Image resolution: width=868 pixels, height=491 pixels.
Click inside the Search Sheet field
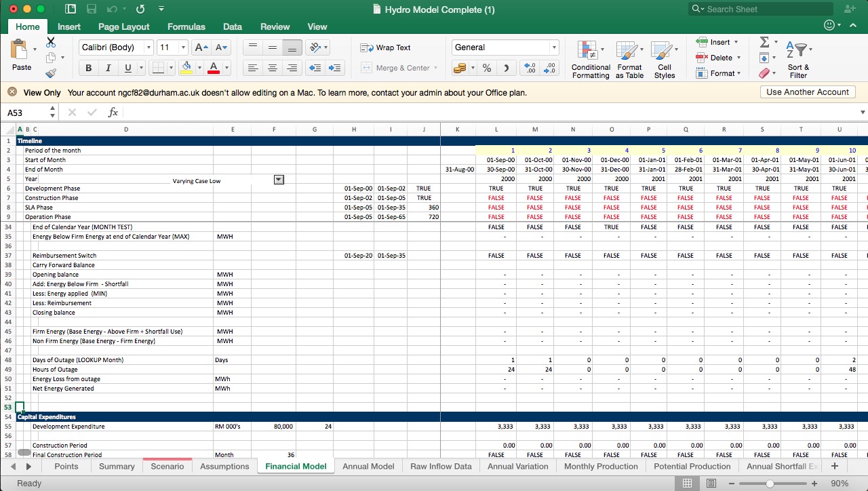(759, 9)
